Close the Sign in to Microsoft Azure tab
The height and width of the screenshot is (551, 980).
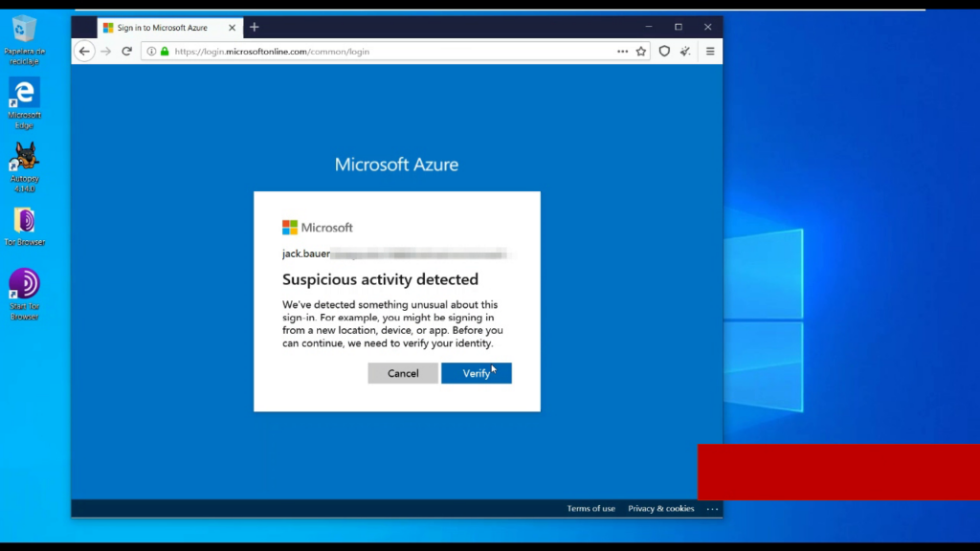tap(232, 28)
